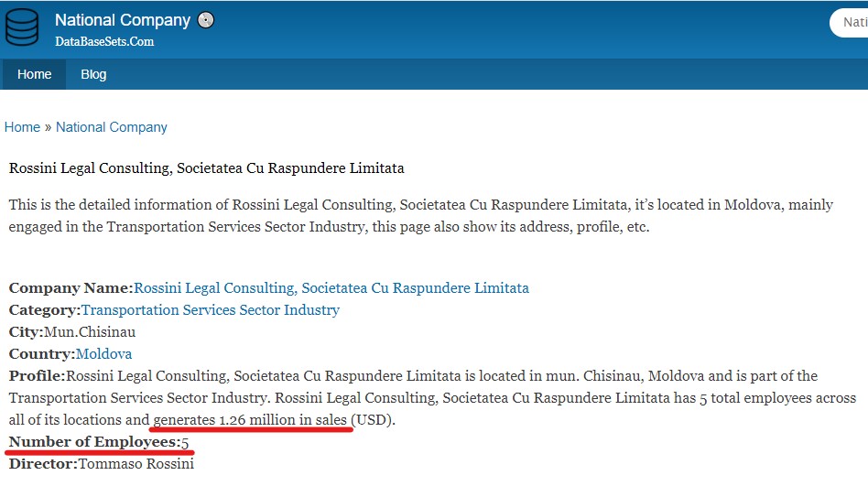This screenshot has height=486, width=868.
Task: Open the Rossini Legal Consulting company name link
Action: point(331,287)
